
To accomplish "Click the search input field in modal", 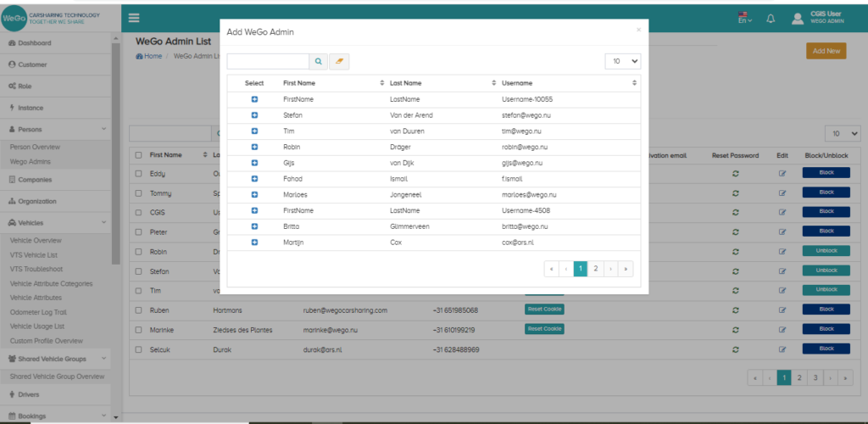I will (268, 62).
